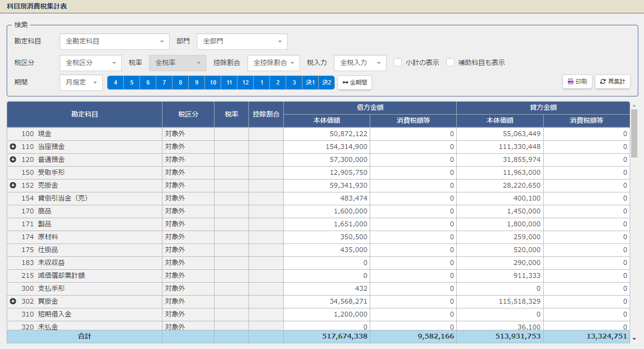Toggle month 4 in the period selector

(x=116, y=83)
